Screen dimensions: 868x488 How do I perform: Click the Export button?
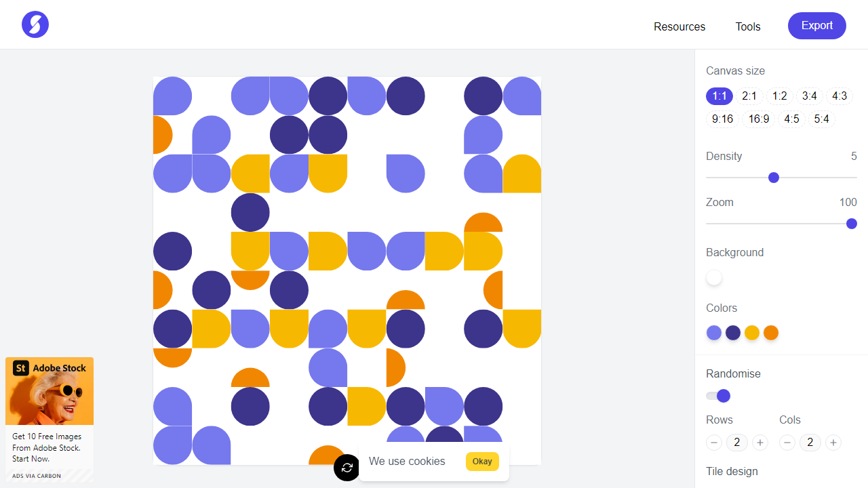(816, 25)
